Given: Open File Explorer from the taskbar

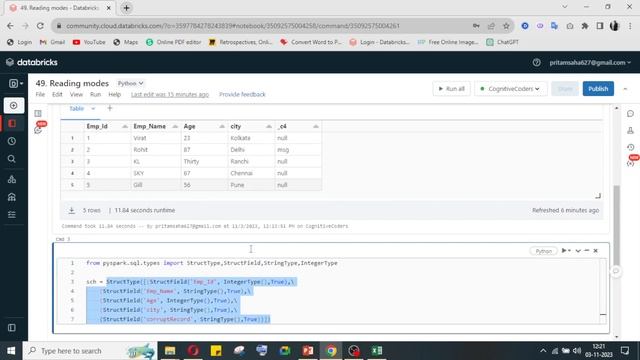Looking at the screenshot, I should coord(170,351).
